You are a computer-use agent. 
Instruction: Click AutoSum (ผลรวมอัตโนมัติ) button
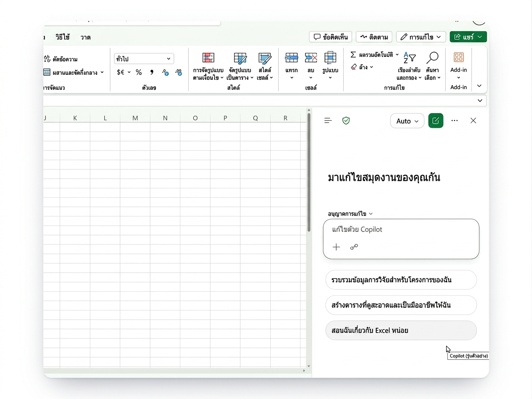tap(372, 55)
